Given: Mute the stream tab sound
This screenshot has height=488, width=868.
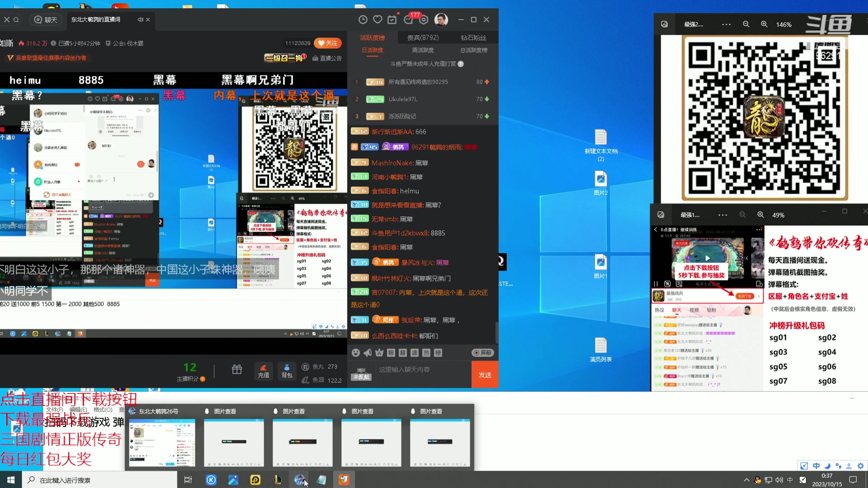Looking at the screenshot, I should [x=140, y=19].
